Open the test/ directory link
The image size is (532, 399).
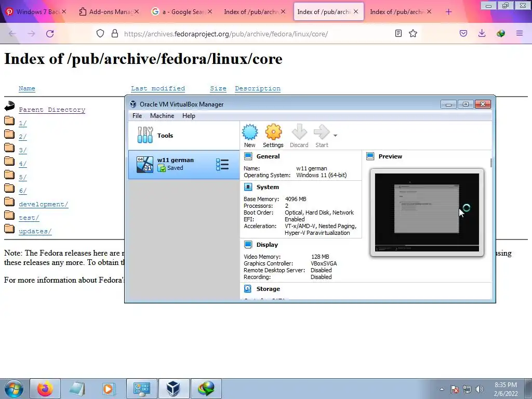click(29, 218)
